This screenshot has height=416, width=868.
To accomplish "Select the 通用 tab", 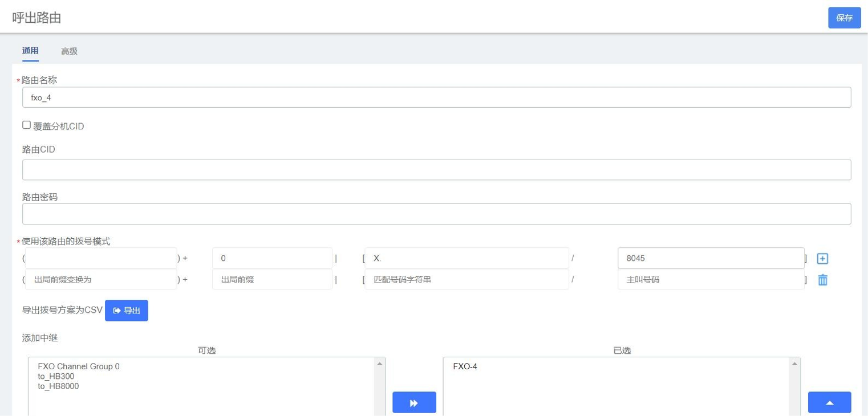I will [30, 51].
